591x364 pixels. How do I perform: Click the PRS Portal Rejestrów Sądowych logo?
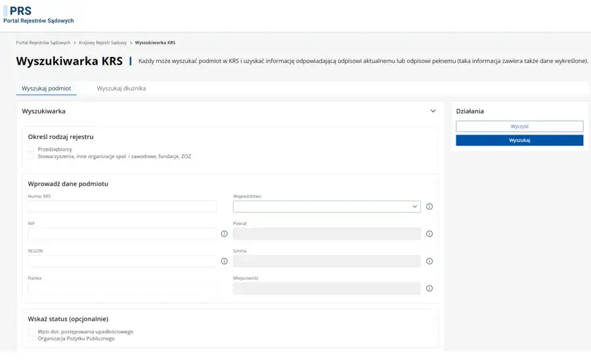point(39,15)
